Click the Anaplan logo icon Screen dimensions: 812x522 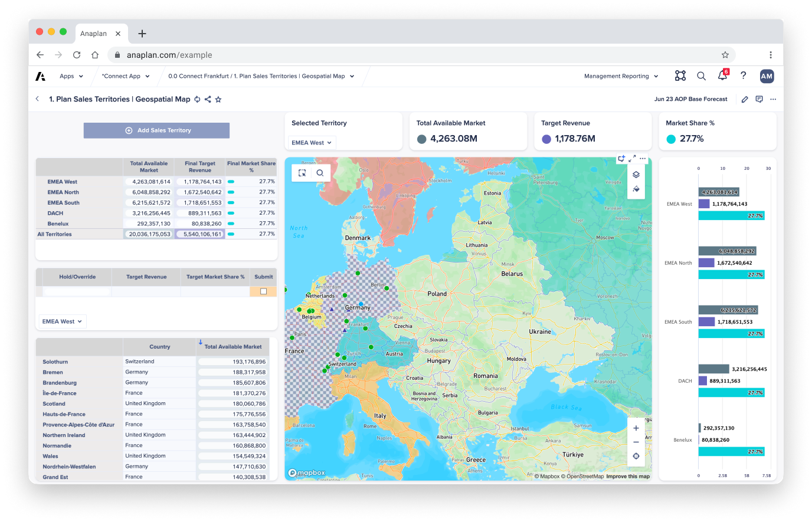coord(40,76)
